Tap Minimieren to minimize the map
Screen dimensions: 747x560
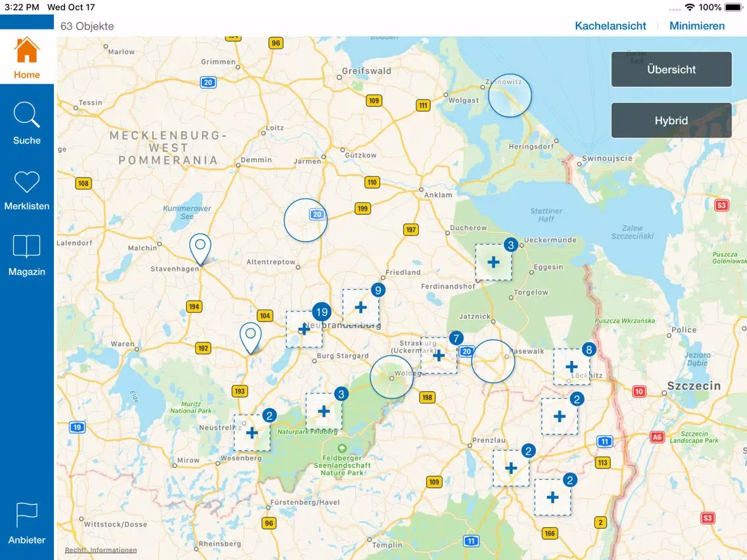[x=696, y=26]
